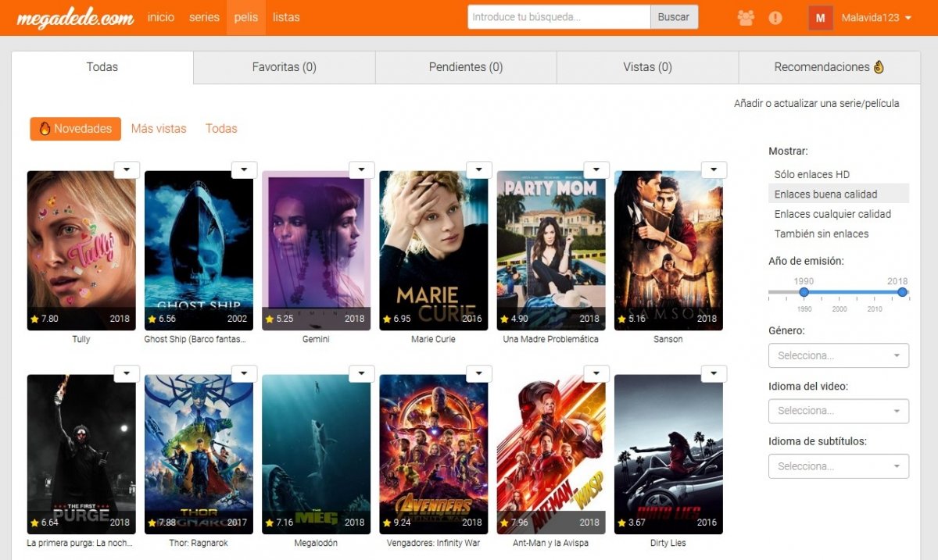Image resolution: width=938 pixels, height=560 pixels.
Task: Open the Ghost Ship movie poster
Action: click(199, 251)
